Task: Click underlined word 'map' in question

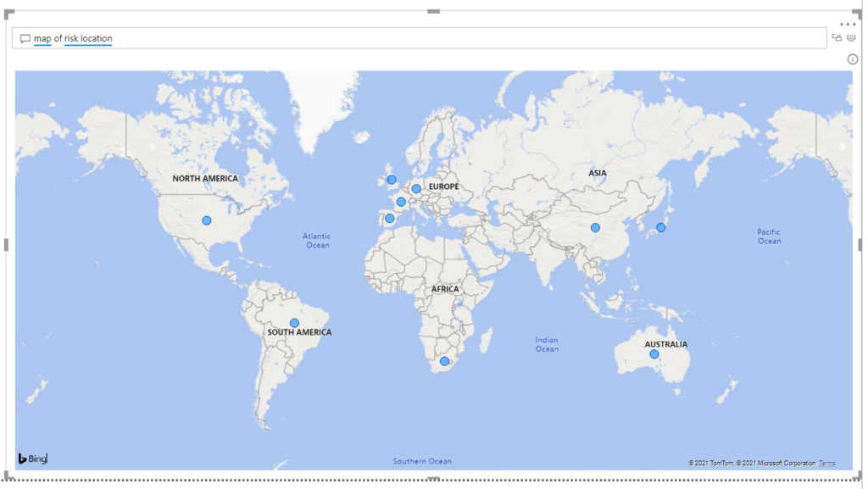Action: [42, 38]
